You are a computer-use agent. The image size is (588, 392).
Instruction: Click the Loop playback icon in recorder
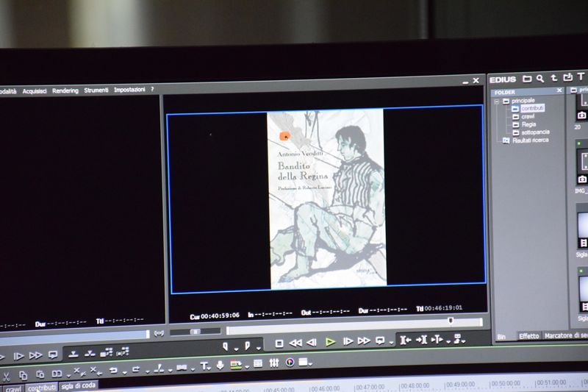coord(380,341)
